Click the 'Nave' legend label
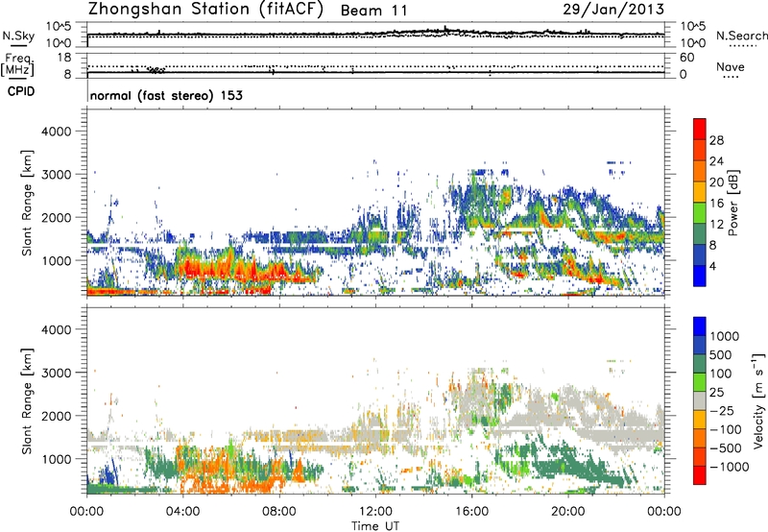Screen dimensions: 768x532 (x=731, y=66)
